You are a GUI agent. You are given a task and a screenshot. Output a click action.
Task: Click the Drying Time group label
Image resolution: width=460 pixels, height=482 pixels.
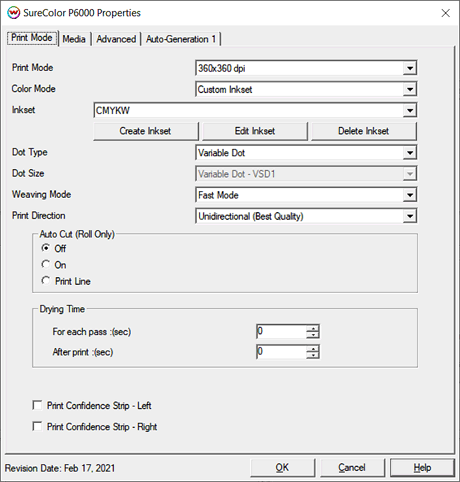coord(62,309)
